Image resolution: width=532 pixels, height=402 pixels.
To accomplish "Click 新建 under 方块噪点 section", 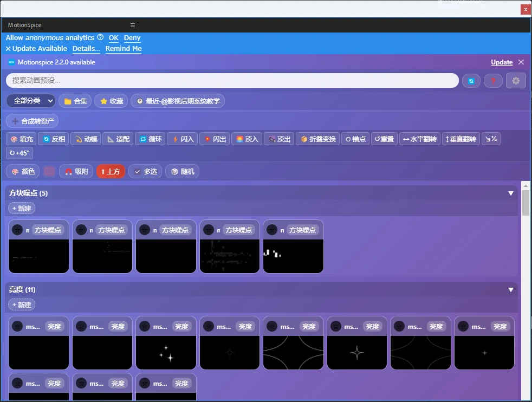I will tap(22, 208).
